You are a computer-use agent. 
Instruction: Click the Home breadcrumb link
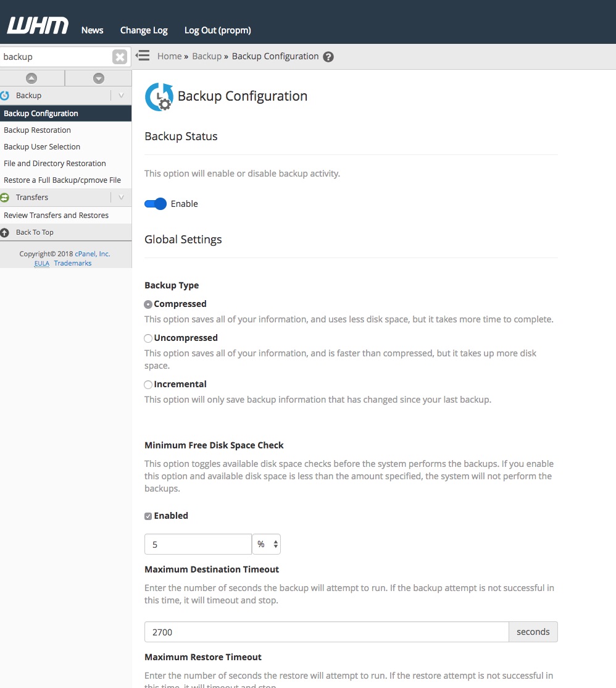coord(169,56)
